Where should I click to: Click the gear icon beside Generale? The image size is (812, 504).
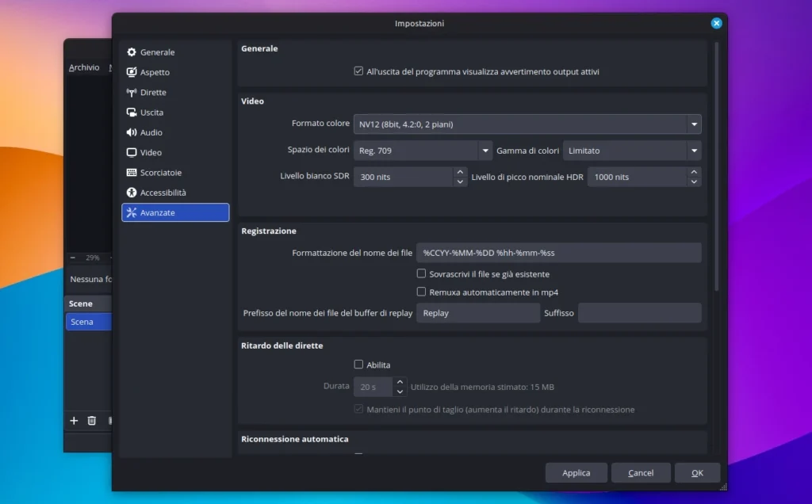tap(132, 52)
